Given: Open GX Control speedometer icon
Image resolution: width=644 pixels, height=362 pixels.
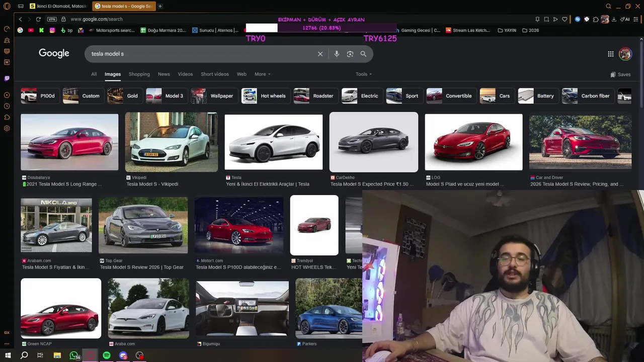Looking at the screenshot, I should pyautogui.click(x=7, y=29).
